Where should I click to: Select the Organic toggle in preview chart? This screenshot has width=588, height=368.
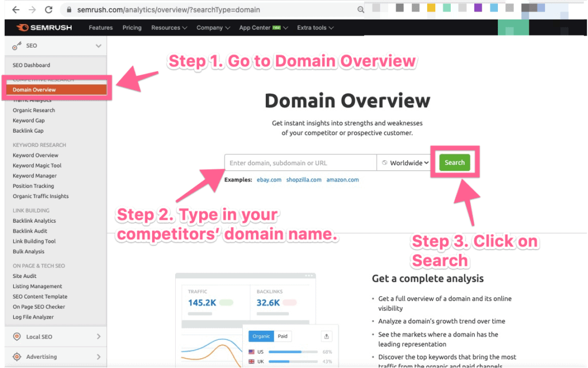tap(261, 336)
